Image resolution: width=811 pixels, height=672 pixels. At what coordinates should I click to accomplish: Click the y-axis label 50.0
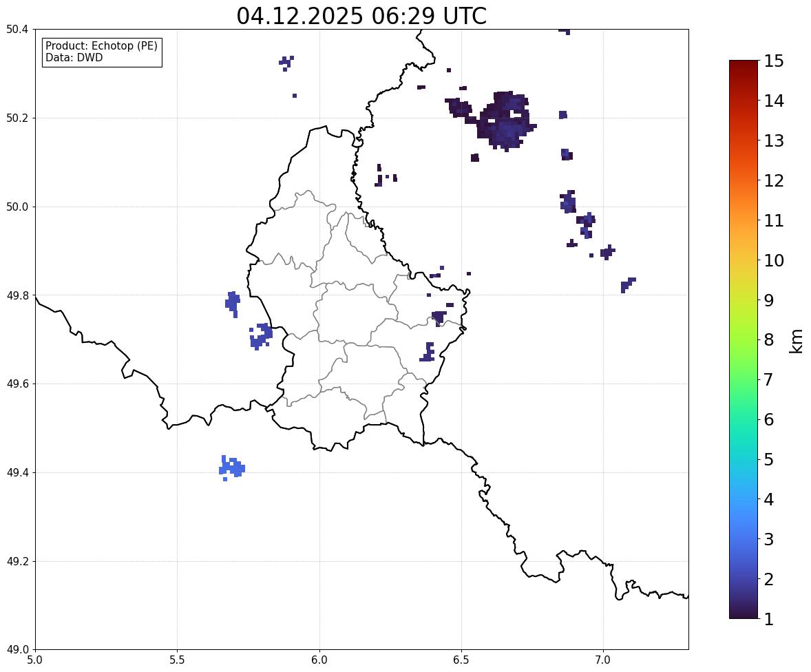(x=17, y=207)
